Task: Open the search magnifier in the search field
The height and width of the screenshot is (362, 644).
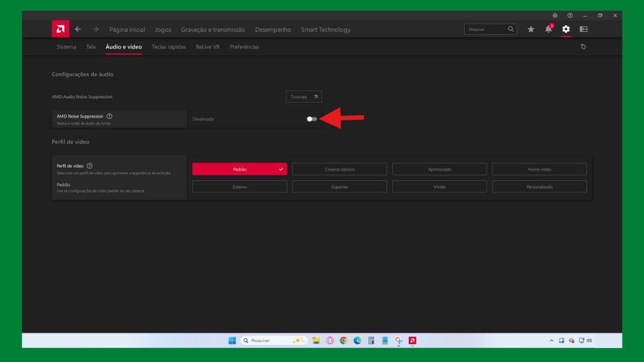Action: click(511, 29)
